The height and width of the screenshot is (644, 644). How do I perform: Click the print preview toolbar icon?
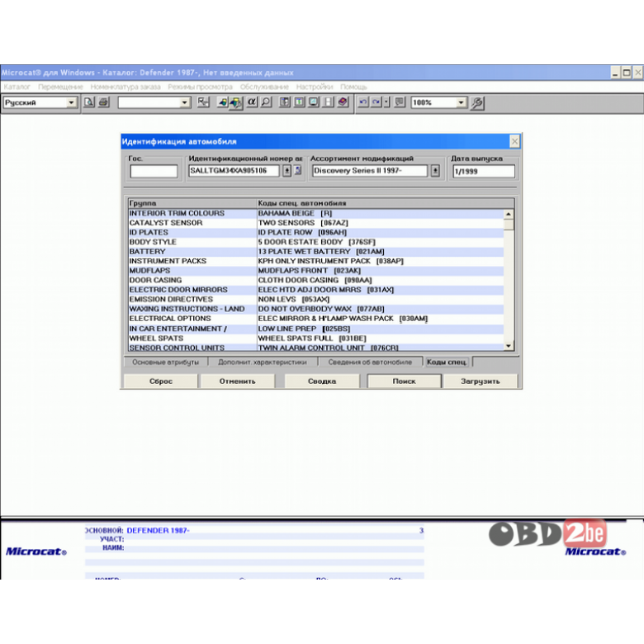pos(88,102)
